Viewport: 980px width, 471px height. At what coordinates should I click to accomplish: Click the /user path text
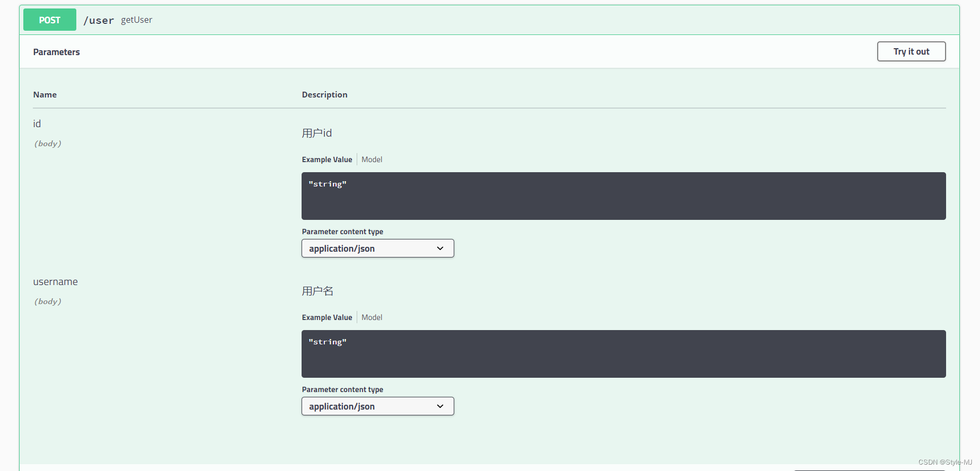(99, 20)
